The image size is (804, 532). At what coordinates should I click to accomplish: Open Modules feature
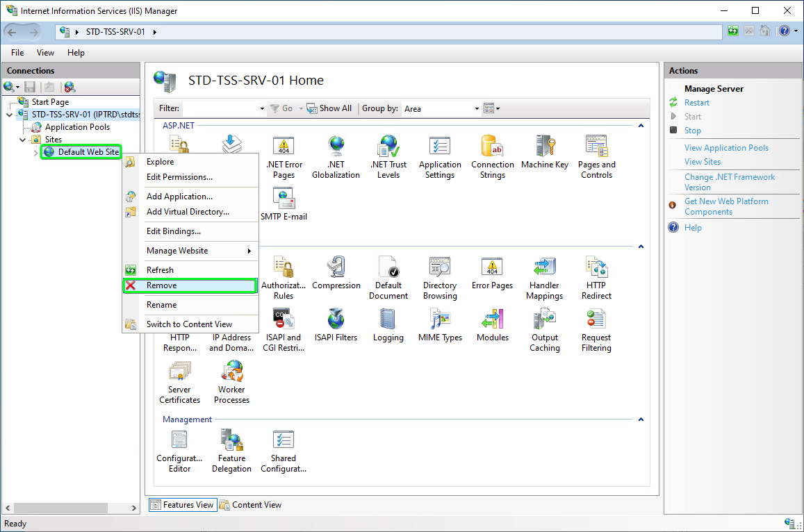tap(492, 326)
